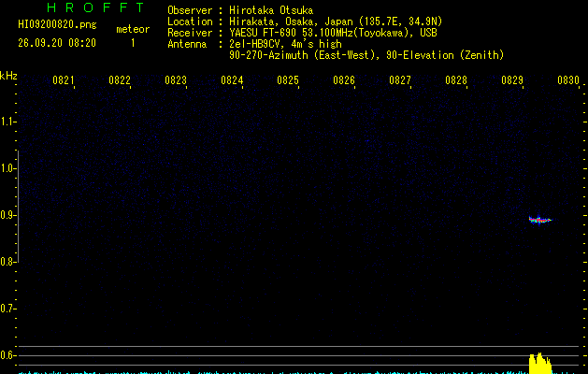Click the 0823 time marker
Image resolution: width=588 pixels, height=374 pixels.
[x=176, y=80]
